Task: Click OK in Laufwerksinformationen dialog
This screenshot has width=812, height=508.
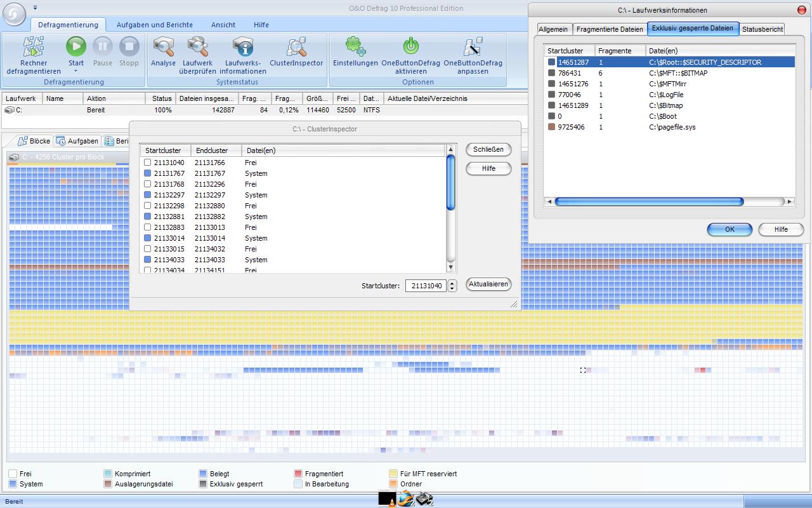Action: pos(730,229)
